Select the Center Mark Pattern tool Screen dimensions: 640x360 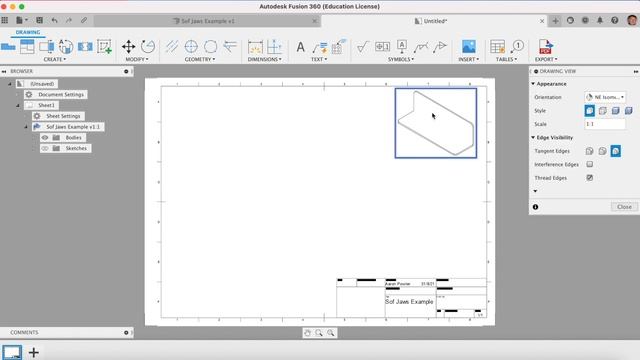pos(211,47)
